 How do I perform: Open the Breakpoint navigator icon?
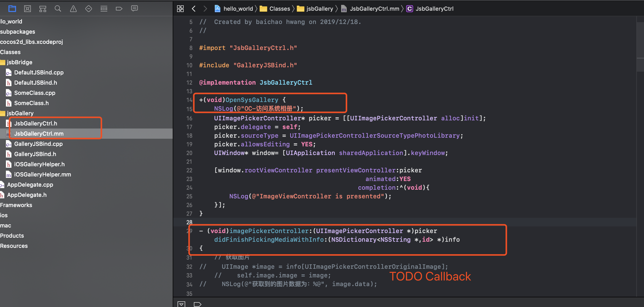119,9
